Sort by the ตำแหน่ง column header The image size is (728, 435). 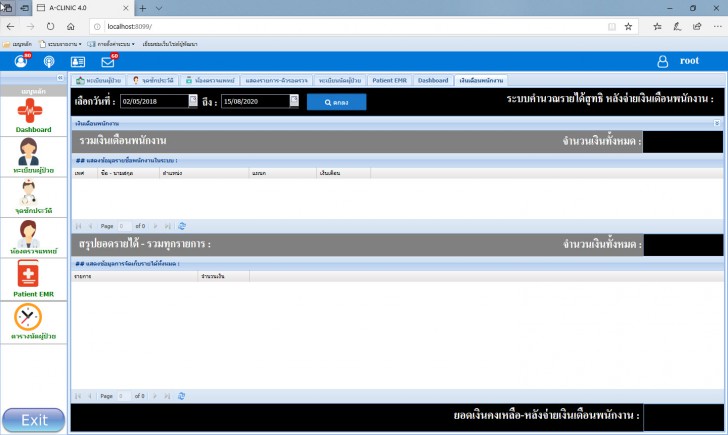204,173
